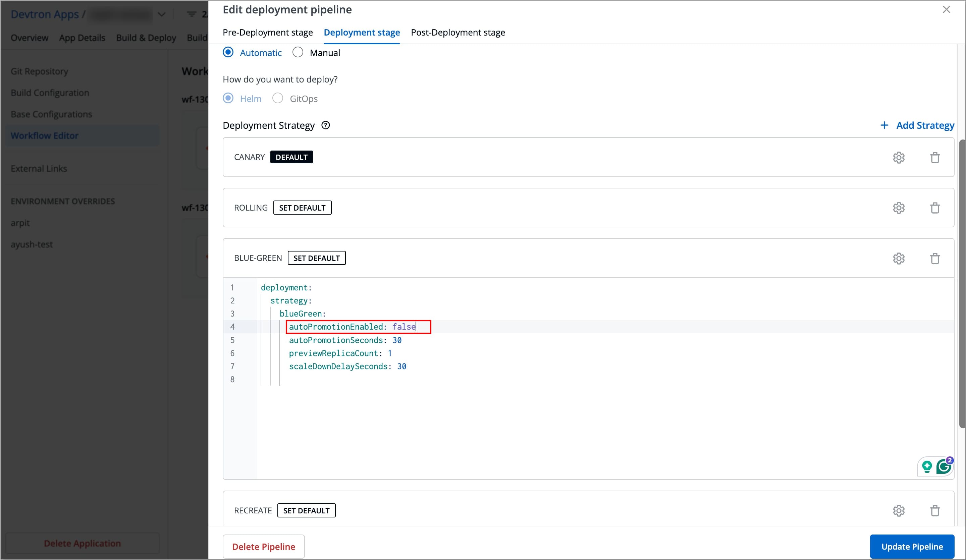Open the Post-Deployment stage tab

click(x=458, y=33)
